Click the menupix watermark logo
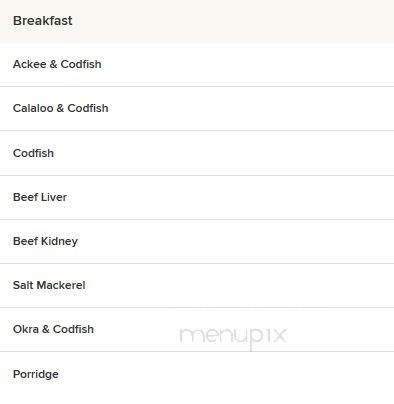 point(233,336)
